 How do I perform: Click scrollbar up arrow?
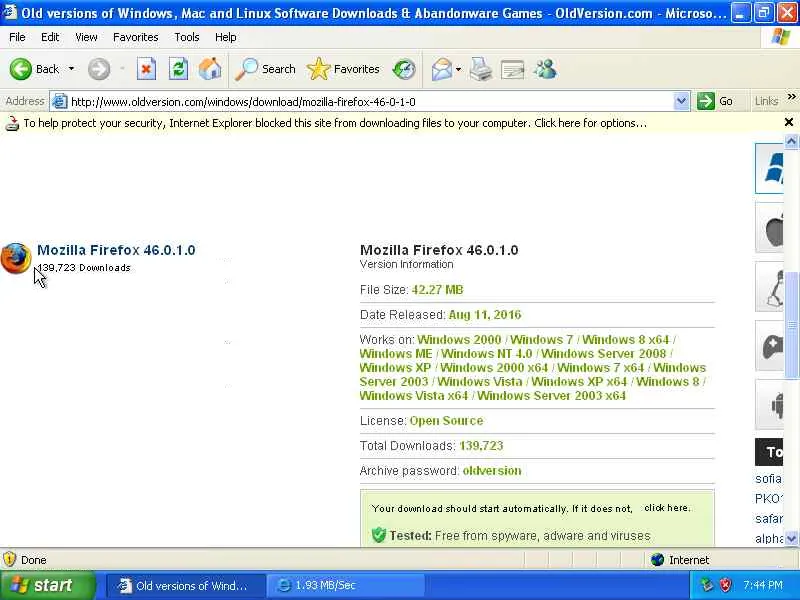click(791, 141)
